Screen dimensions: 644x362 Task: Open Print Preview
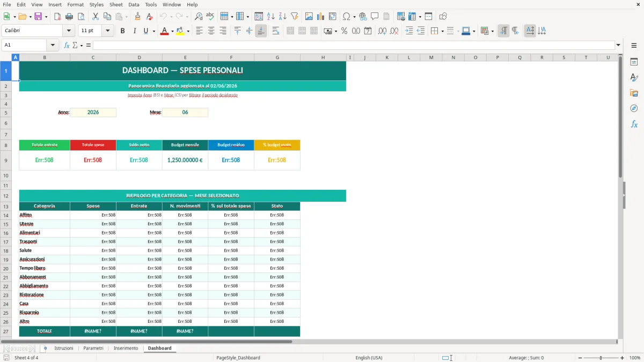pos(80,17)
